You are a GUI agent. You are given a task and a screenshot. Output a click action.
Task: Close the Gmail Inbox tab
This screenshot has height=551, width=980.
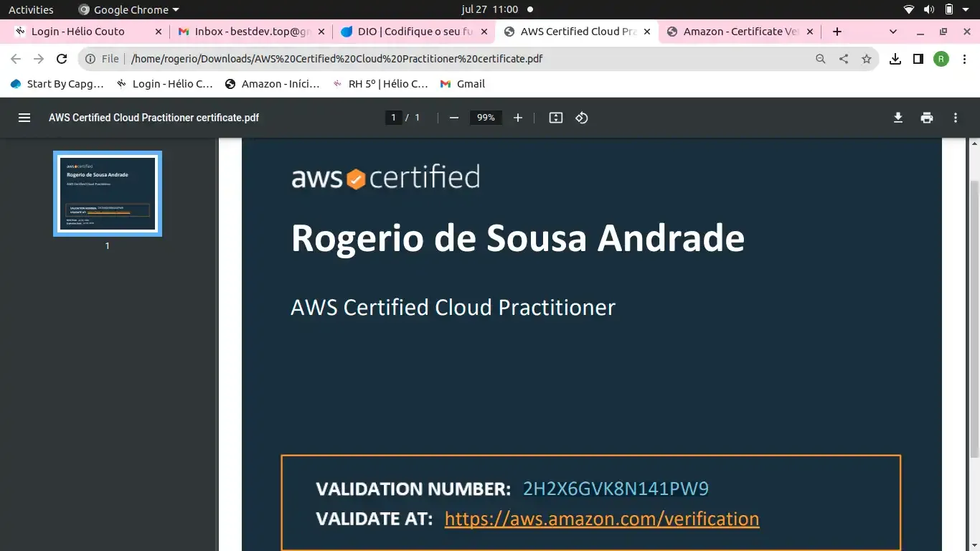pyautogui.click(x=321, y=32)
